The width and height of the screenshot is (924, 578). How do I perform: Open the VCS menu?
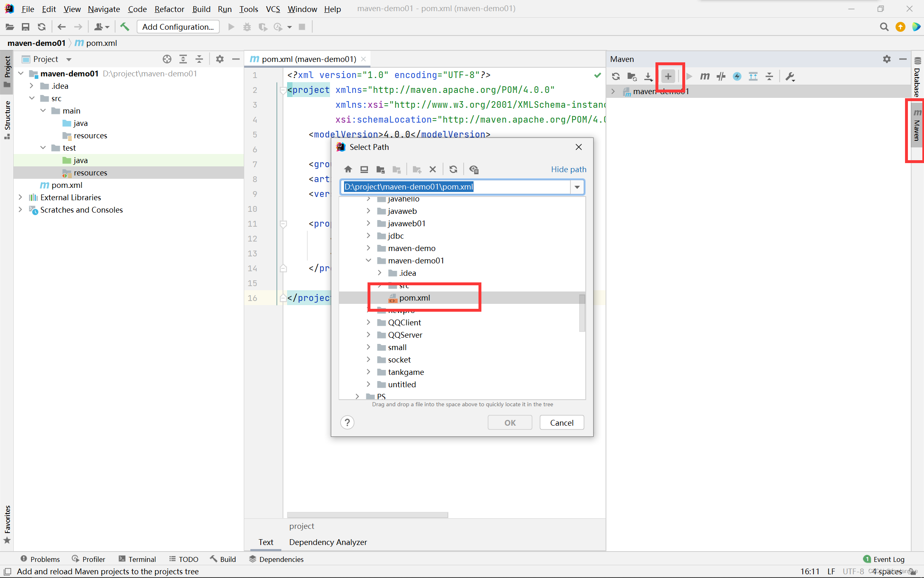coord(273,9)
